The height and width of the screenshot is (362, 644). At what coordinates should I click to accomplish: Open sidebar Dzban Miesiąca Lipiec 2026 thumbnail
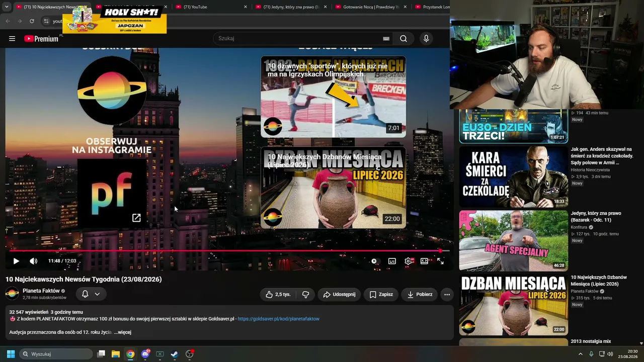pos(513,305)
